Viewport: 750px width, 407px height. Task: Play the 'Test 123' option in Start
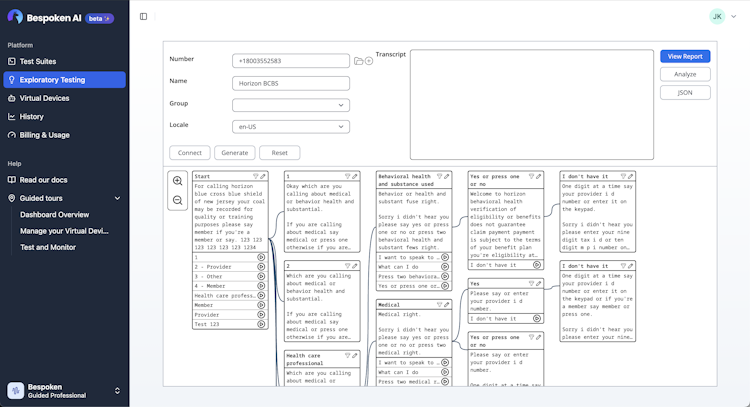pyautogui.click(x=261, y=324)
